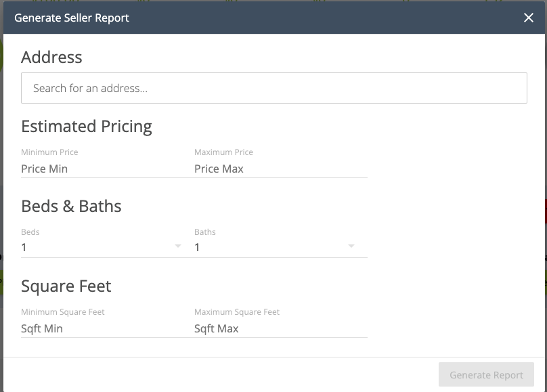Select the Sqft Max input field
Image resolution: width=547 pixels, height=392 pixels.
pos(280,328)
